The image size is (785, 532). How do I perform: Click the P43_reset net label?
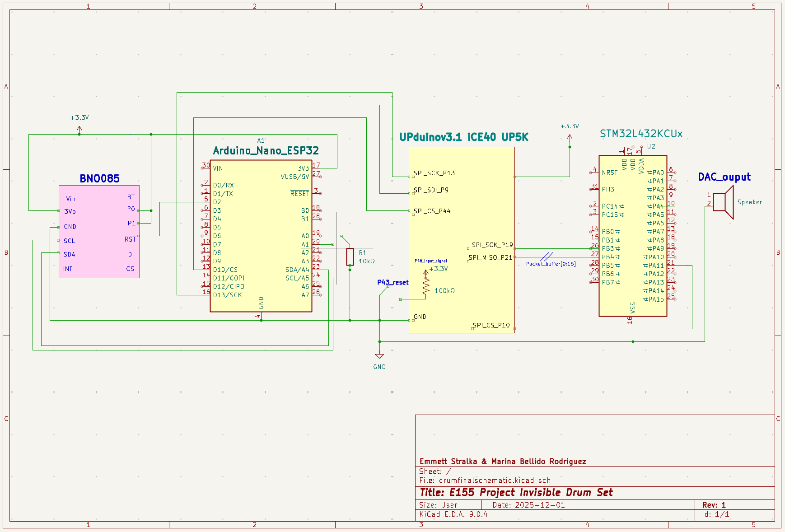392,282
